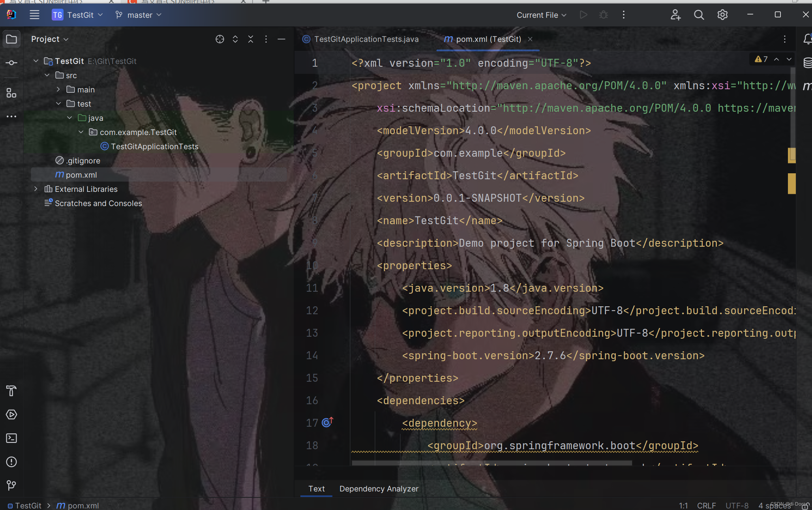Viewport: 812px width, 510px height.
Task: Select Scratches and Consoles
Action: pos(98,203)
